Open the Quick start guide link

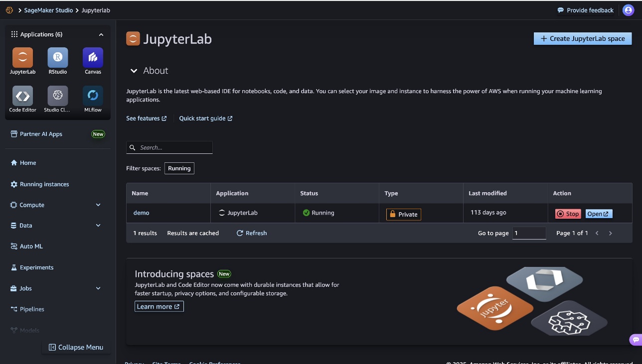pos(205,119)
